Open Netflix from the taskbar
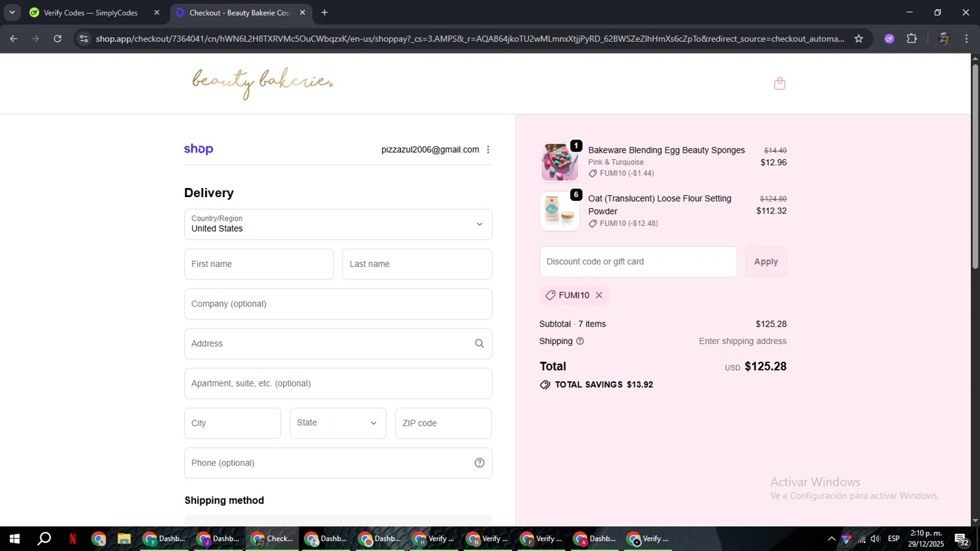This screenshot has width=980, height=551. 73,539
